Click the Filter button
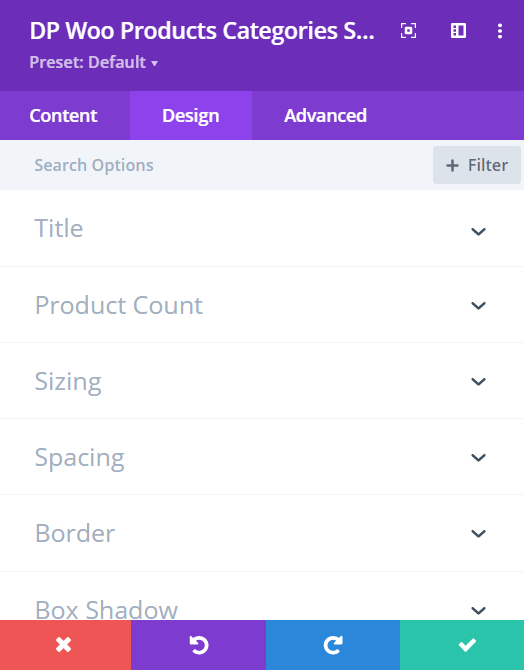The width and height of the screenshot is (524, 670). coord(477,165)
